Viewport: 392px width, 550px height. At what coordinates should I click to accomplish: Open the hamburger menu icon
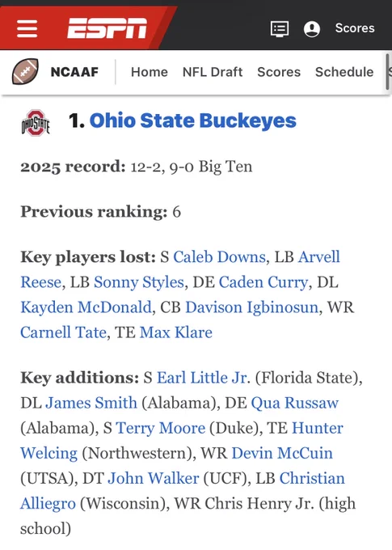point(27,28)
